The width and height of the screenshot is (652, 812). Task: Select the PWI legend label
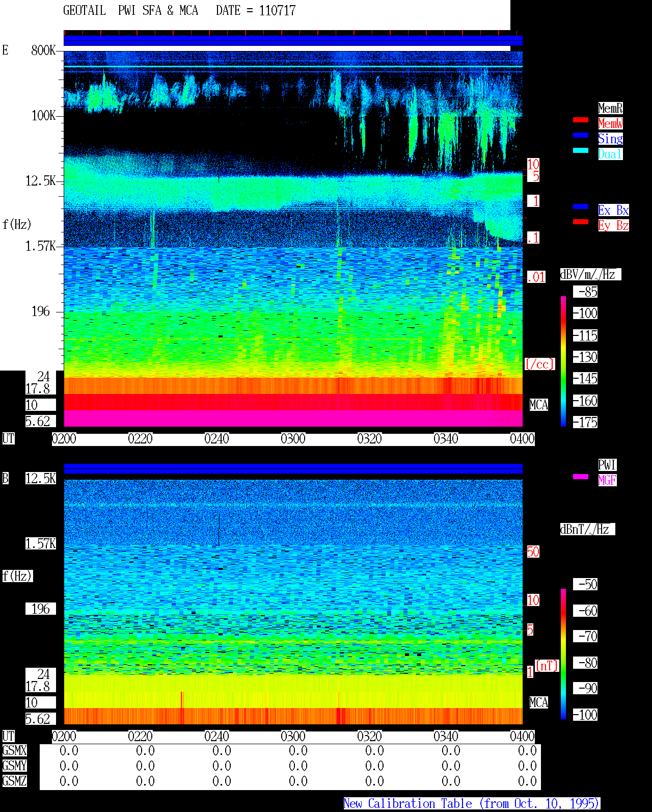(607, 465)
